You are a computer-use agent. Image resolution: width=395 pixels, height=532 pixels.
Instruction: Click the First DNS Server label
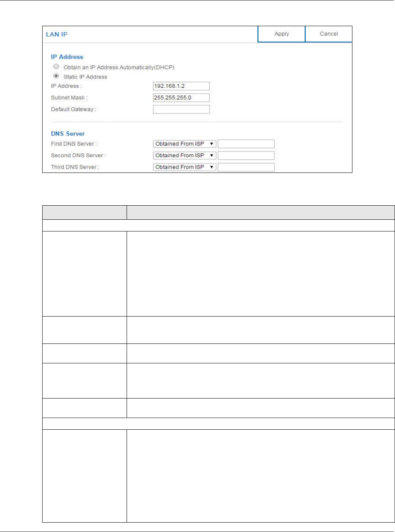click(74, 144)
